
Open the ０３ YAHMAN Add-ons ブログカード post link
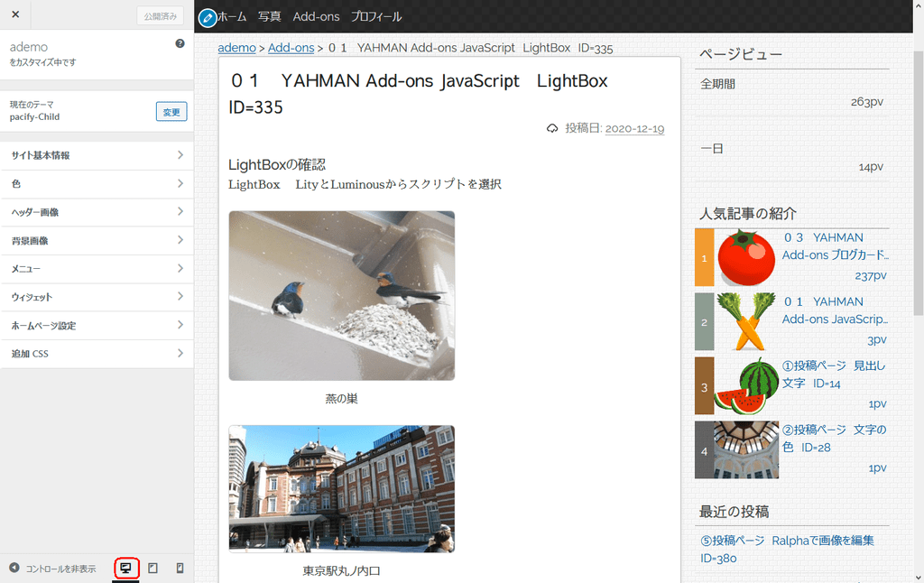tap(836, 246)
